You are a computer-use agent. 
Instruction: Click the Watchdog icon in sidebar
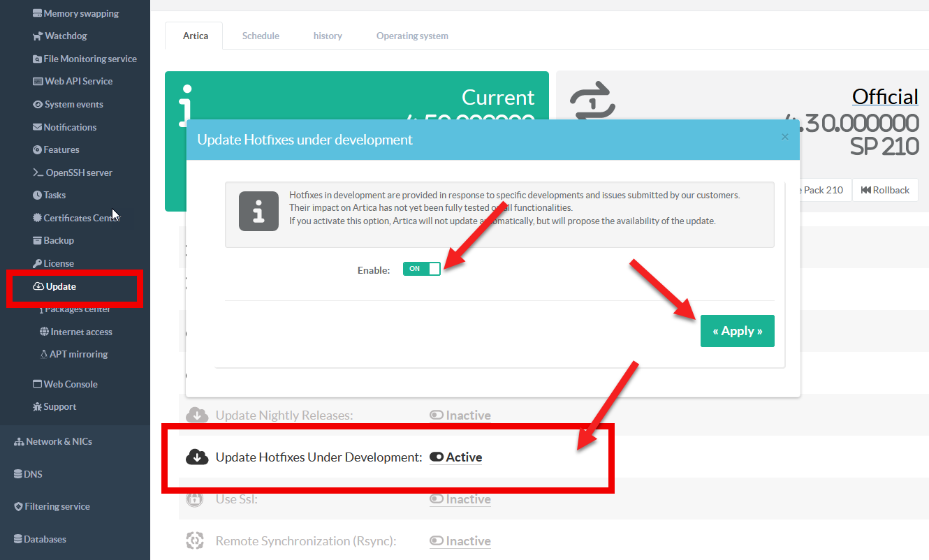click(x=38, y=36)
